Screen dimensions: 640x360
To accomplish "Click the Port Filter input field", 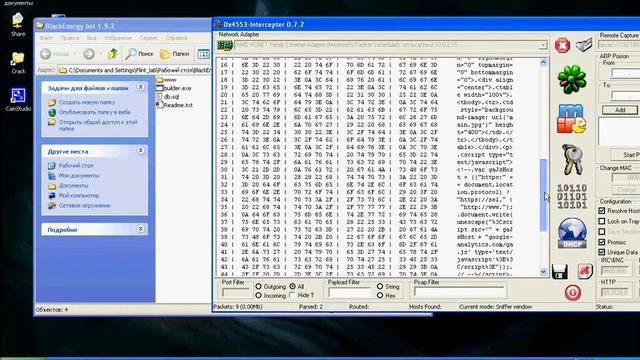I will click(235, 292).
